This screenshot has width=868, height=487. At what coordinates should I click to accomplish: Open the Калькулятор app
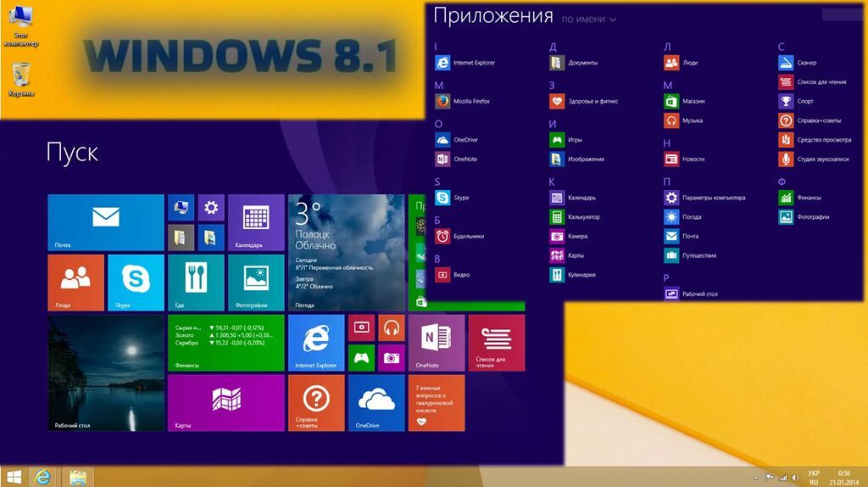(575, 217)
